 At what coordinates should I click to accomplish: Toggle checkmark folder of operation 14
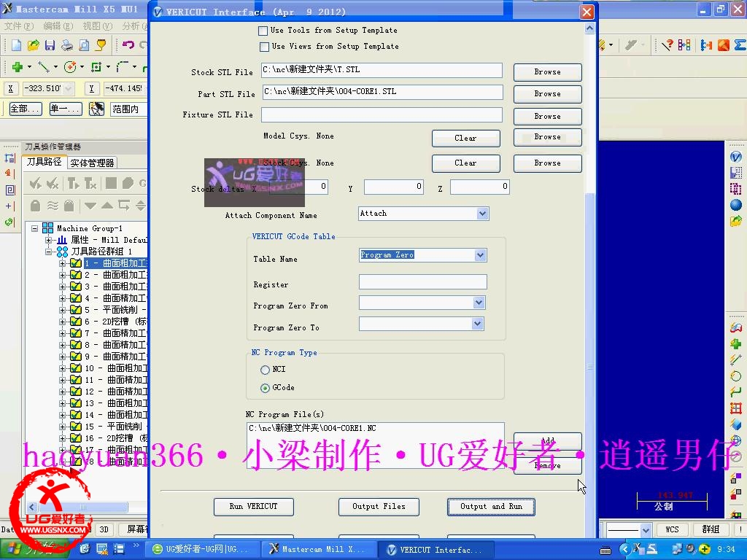click(76, 415)
